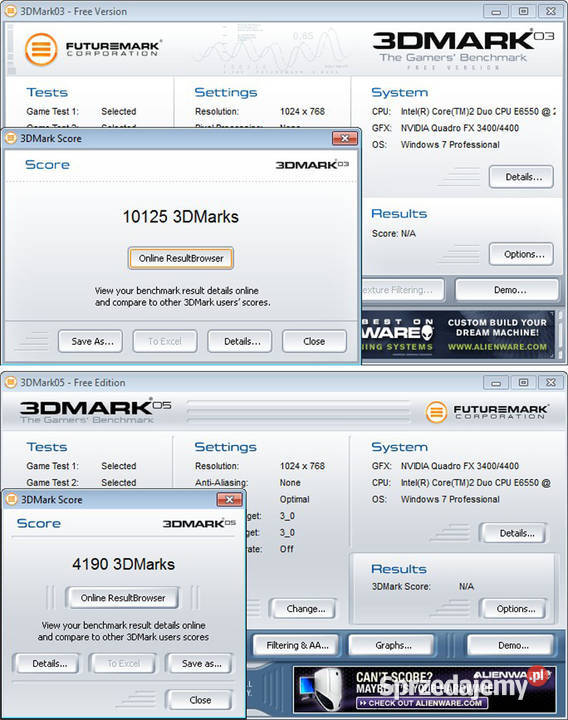This screenshot has height=720, width=568.
Task: Open Results Options... in 3DMark05 window
Action: coord(514,609)
